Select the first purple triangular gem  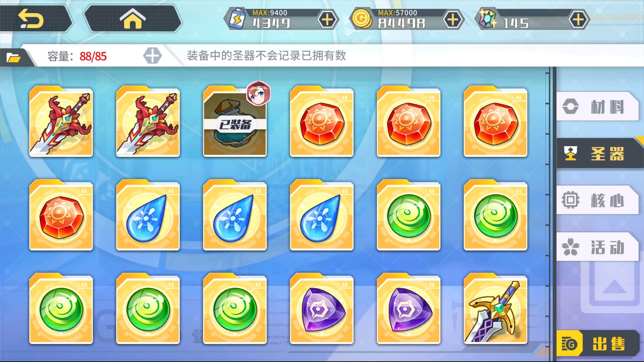pos(322,309)
